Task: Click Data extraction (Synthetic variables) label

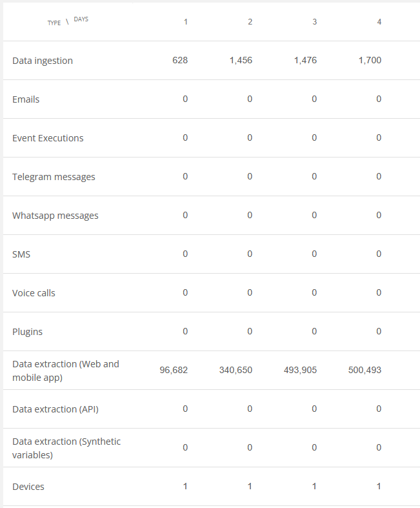Action: point(66,448)
